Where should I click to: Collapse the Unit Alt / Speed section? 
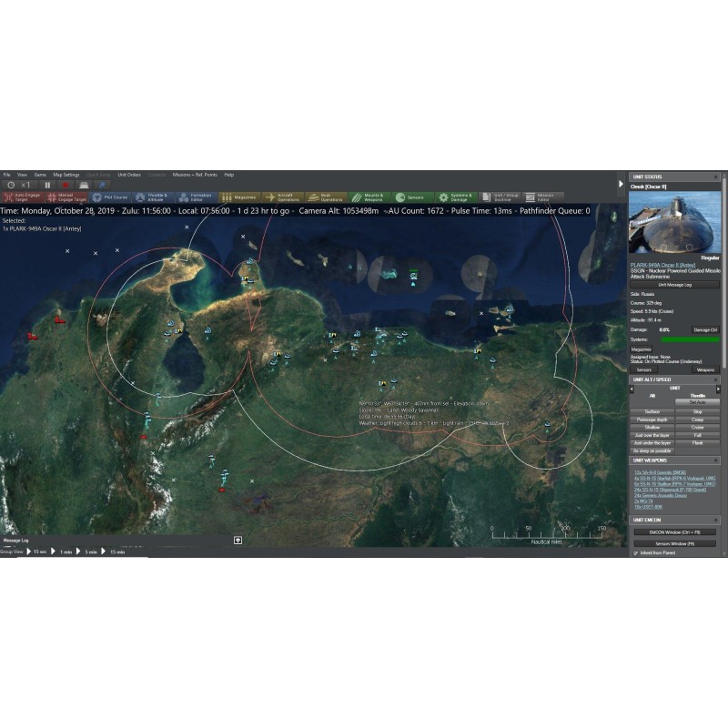tap(717, 379)
